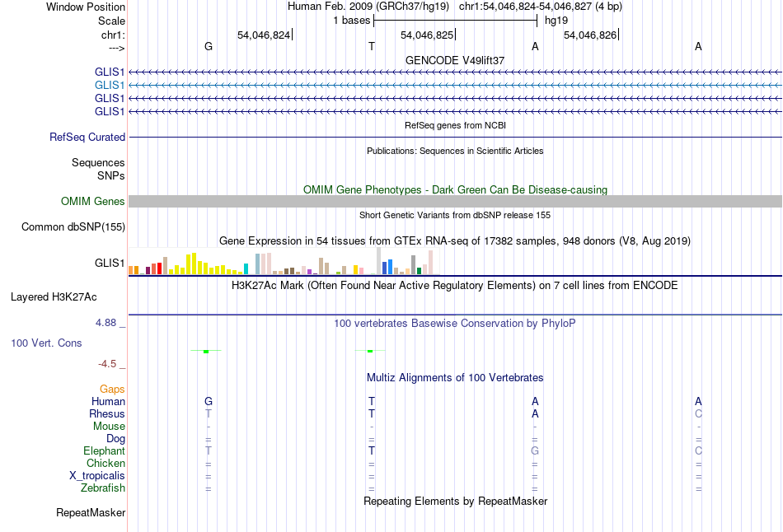Open the OMIM Gene Phenotypes track title
The width and height of the screenshot is (783, 532).
455,189
